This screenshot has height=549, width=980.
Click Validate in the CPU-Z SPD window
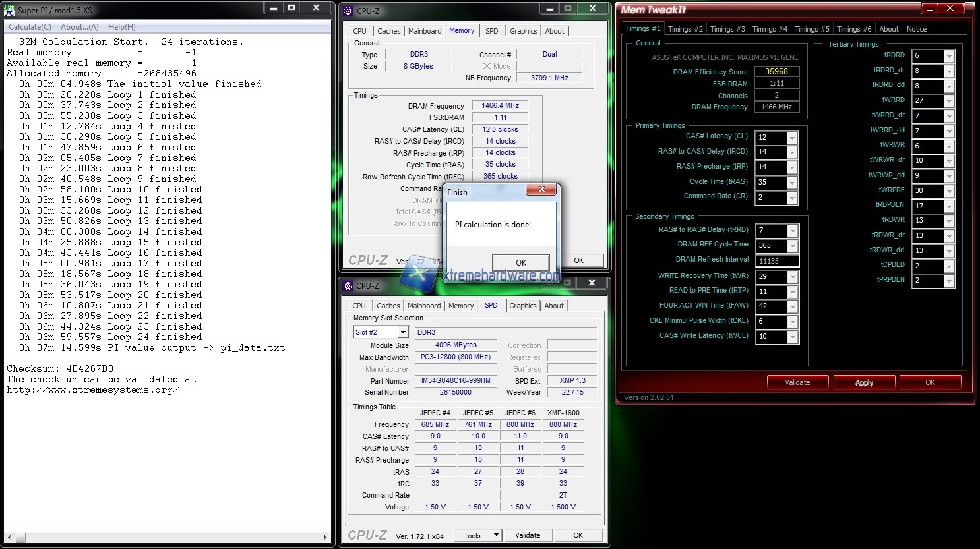click(528, 535)
